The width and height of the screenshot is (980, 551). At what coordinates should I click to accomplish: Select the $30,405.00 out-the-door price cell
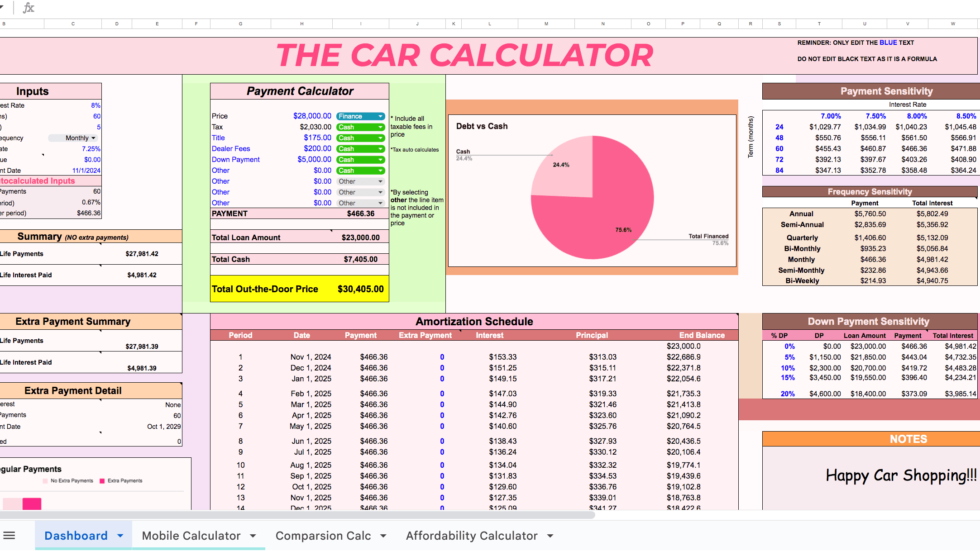pos(360,289)
